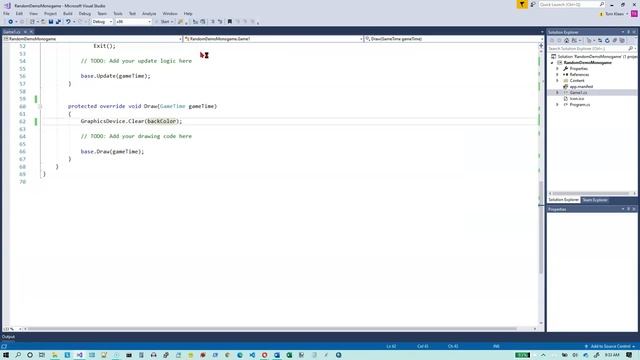Image resolution: width=640 pixels, height=360 pixels.
Task: Click Add to Source Control in status bar
Action: (610, 346)
